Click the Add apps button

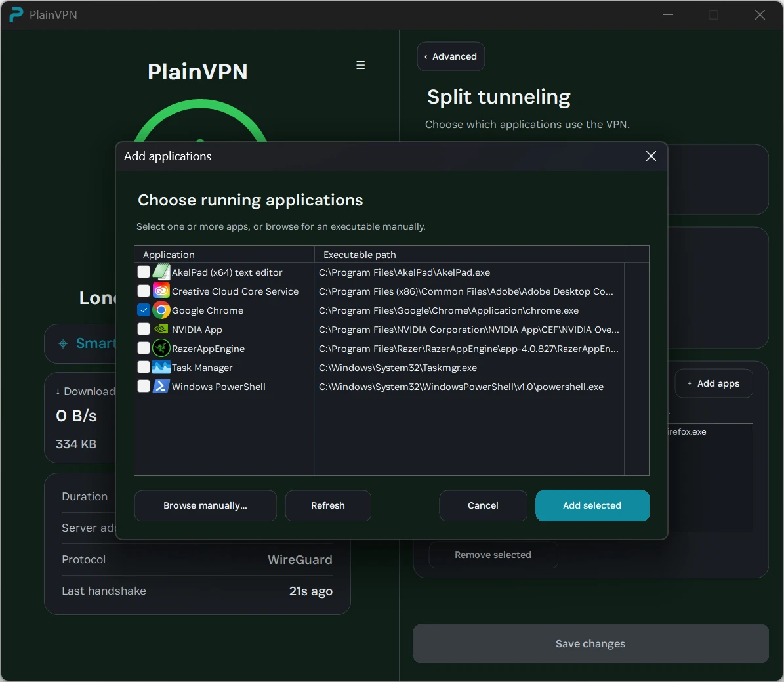click(714, 383)
